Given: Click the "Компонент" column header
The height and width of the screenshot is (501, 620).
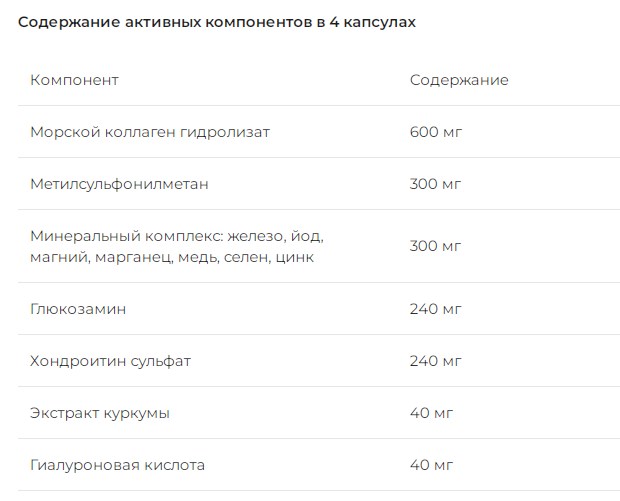Looking at the screenshot, I should click(x=75, y=80).
